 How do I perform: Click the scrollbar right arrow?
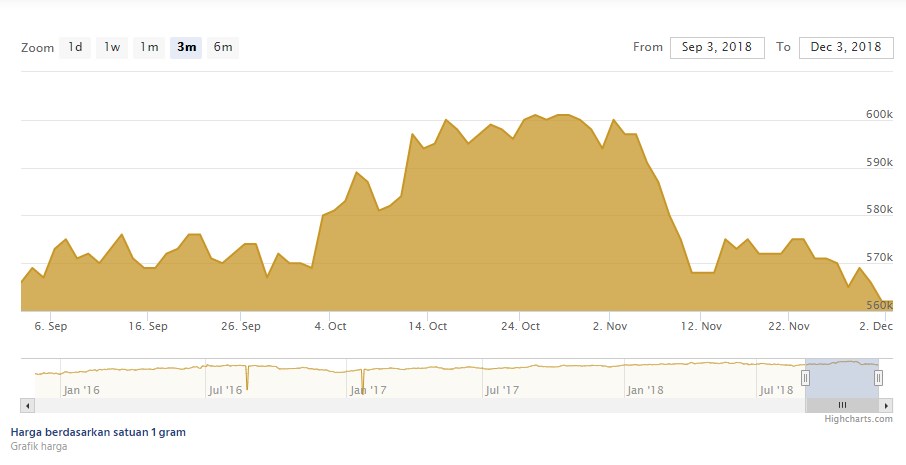886,405
